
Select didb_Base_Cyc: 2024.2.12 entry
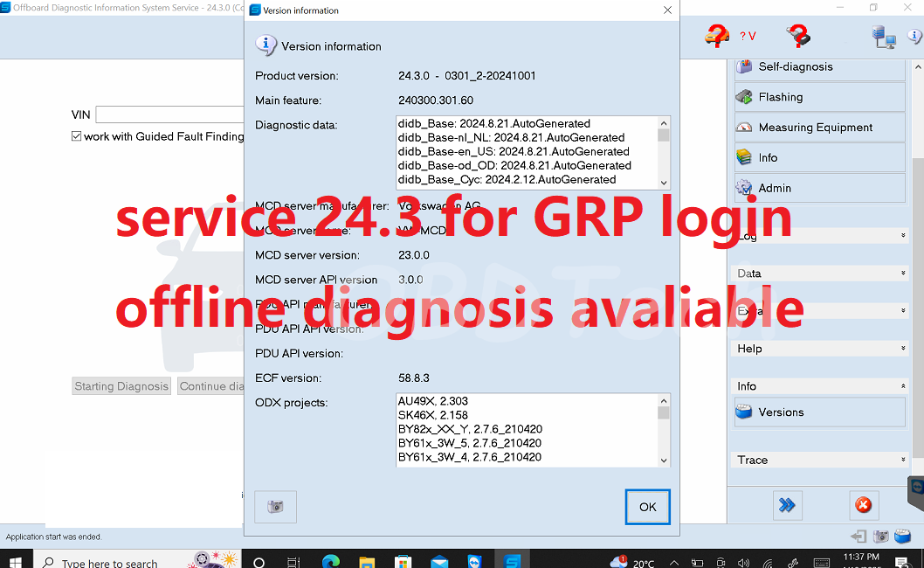click(507, 179)
